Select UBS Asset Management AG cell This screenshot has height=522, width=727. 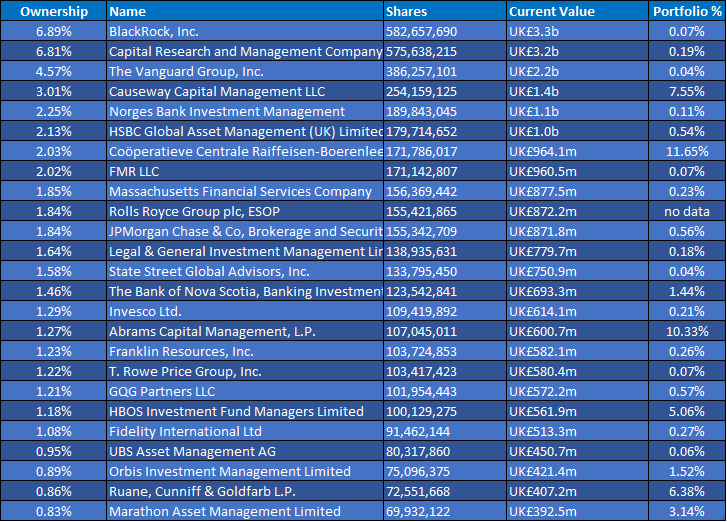[245, 451]
